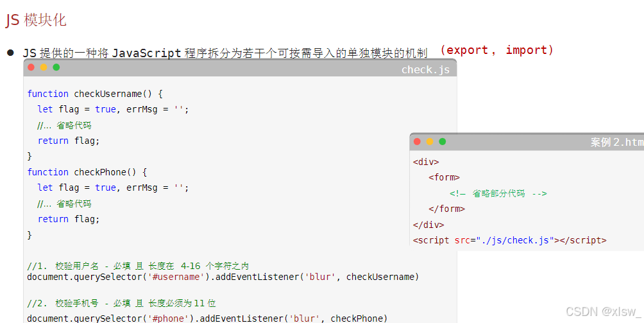Screen dimensions: 644x323
Task: Click the '#username' querySelector line
Action: [223, 277]
